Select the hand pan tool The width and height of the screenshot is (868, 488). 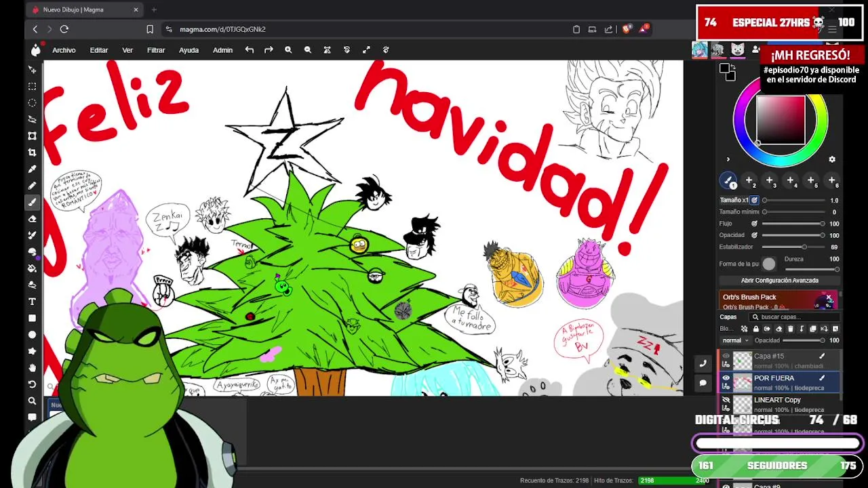(32, 368)
